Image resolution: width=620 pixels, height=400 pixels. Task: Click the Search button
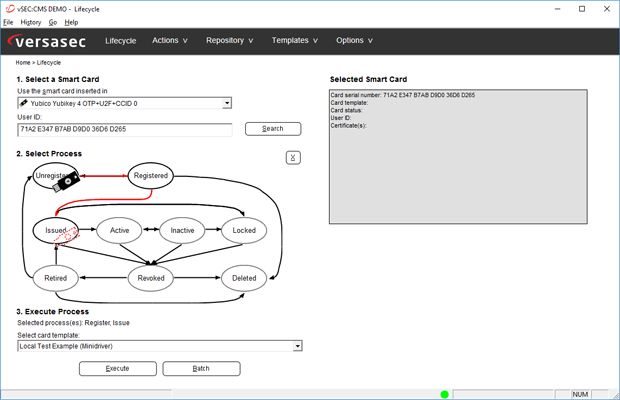coord(273,129)
